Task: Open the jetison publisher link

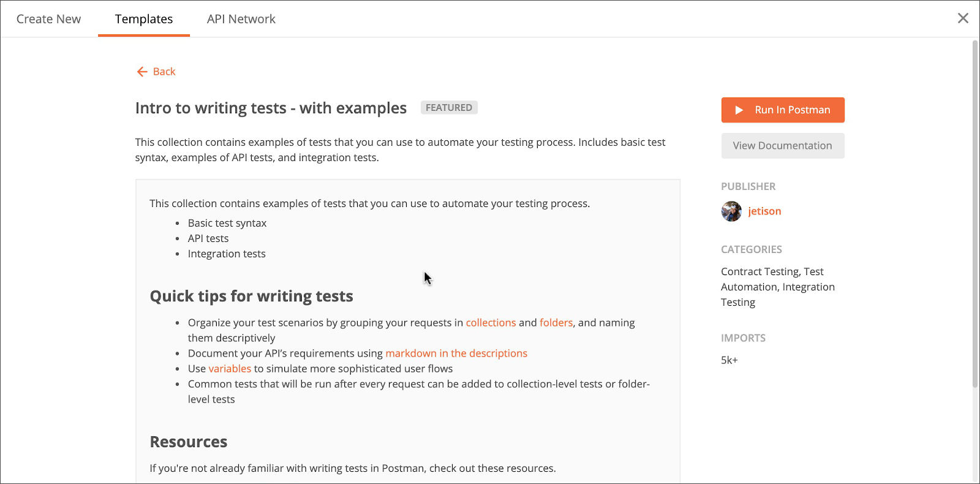Action: (764, 211)
